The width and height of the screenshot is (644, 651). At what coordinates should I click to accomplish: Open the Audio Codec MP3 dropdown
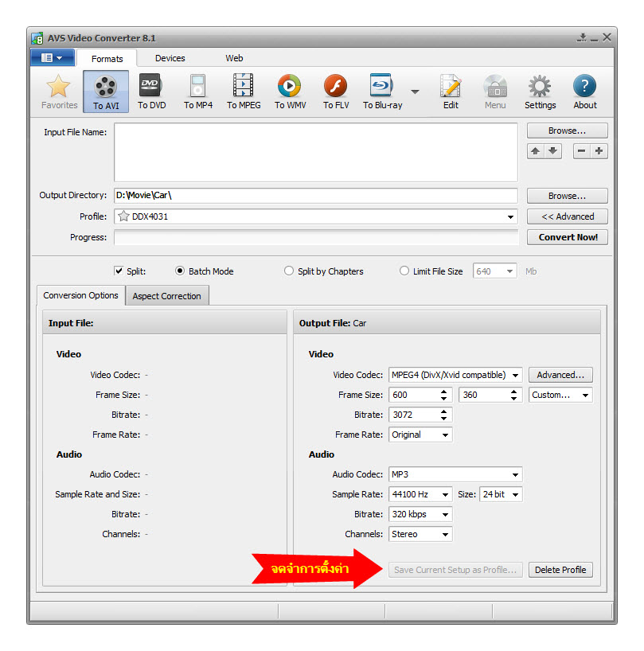point(455,474)
